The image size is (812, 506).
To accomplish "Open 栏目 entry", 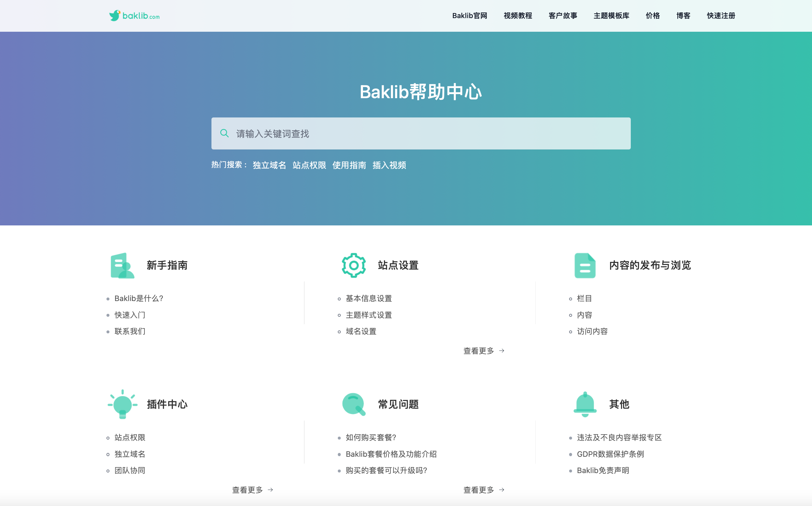I will coord(585,298).
